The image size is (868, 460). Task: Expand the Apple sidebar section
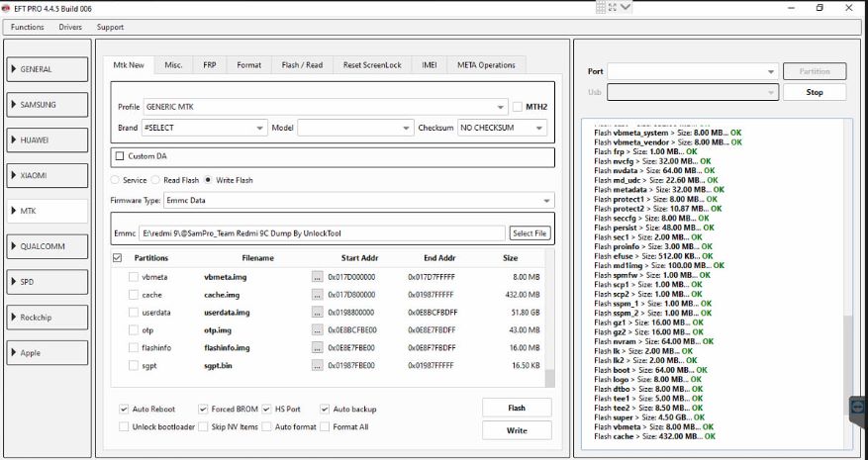pos(48,352)
